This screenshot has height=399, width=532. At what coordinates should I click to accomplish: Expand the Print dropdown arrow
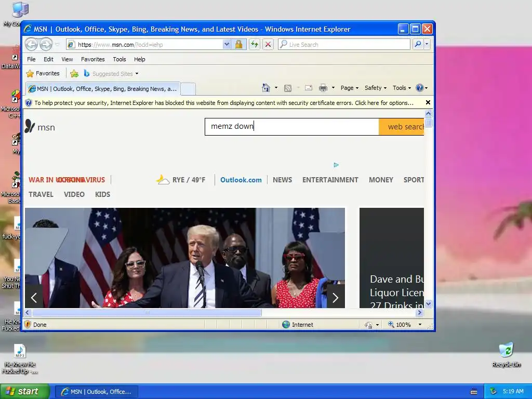333,88
